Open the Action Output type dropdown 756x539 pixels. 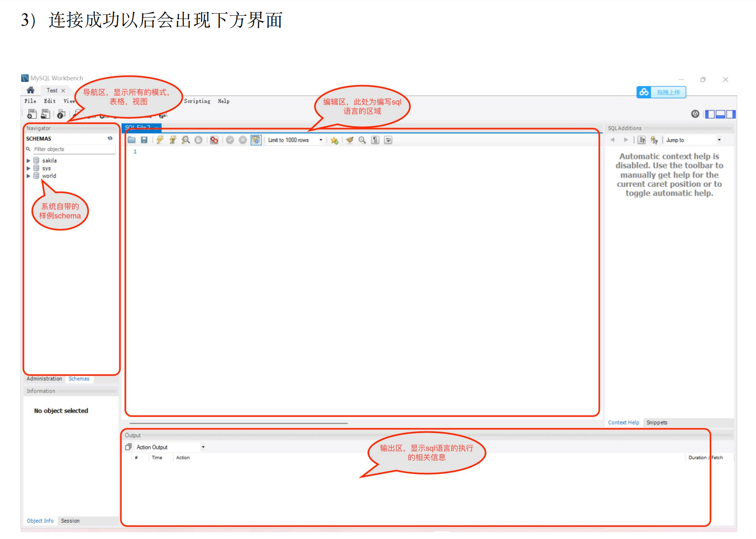pyautogui.click(x=171, y=447)
